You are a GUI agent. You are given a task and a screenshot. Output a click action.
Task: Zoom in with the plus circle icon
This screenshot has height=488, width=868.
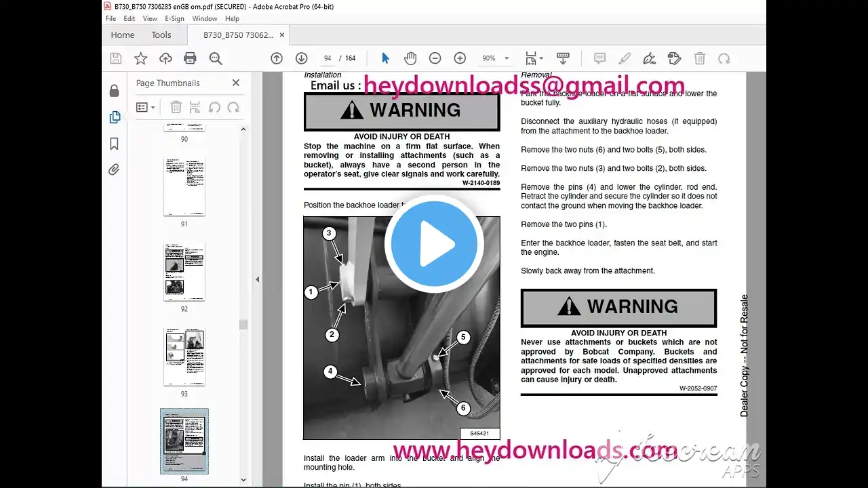click(460, 58)
